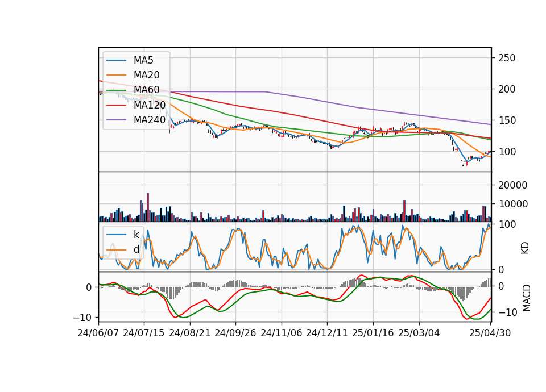This screenshot has width=546, height=392.
Task: Click the 25/01/16 date axis label
Action: (x=373, y=333)
